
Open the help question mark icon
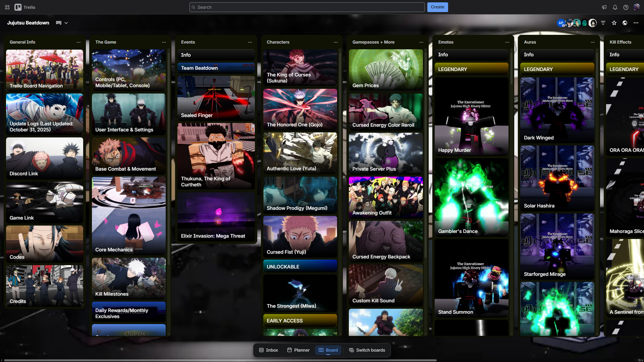(626, 7)
